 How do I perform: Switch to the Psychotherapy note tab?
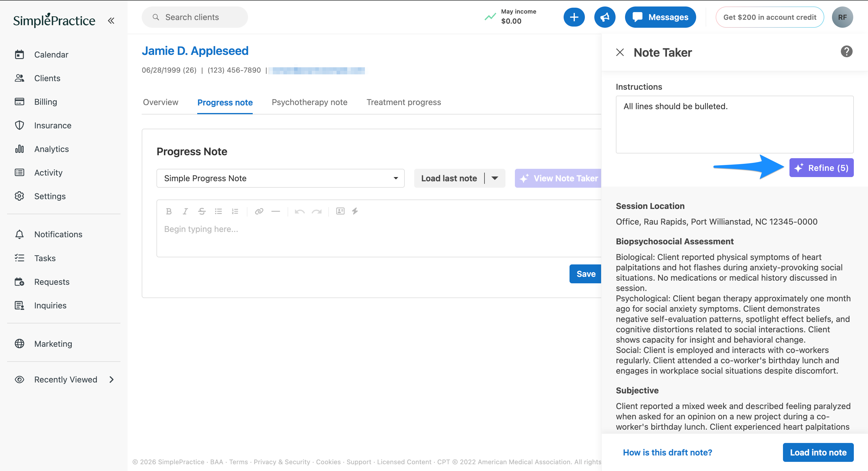coord(309,102)
